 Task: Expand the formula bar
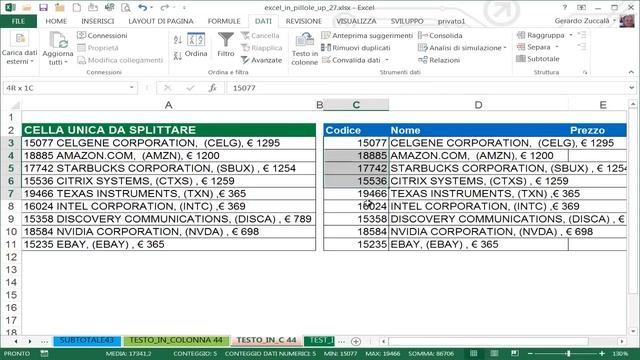point(631,88)
